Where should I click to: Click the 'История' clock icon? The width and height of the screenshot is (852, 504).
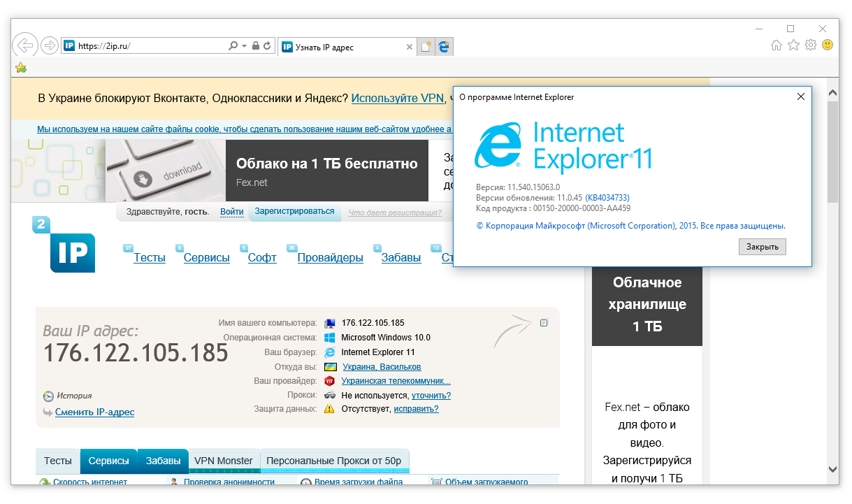48,396
